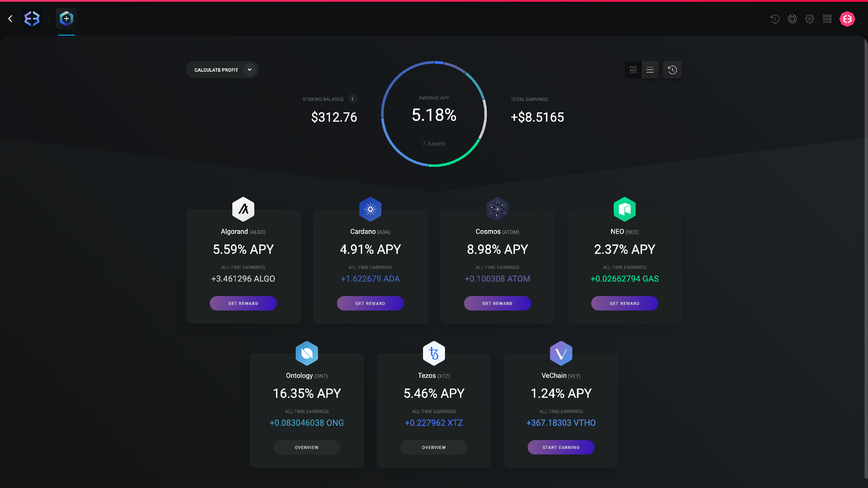Viewport: 868px width, 488px height.
Task: Open rewards history clock button
Action: pyautogui.click(x=672, y=70)
